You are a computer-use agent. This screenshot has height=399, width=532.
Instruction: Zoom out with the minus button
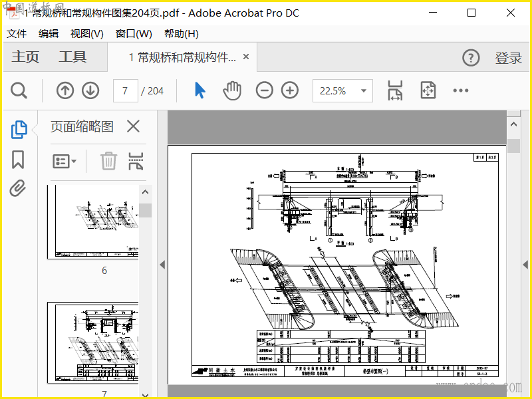coord(264,90)
